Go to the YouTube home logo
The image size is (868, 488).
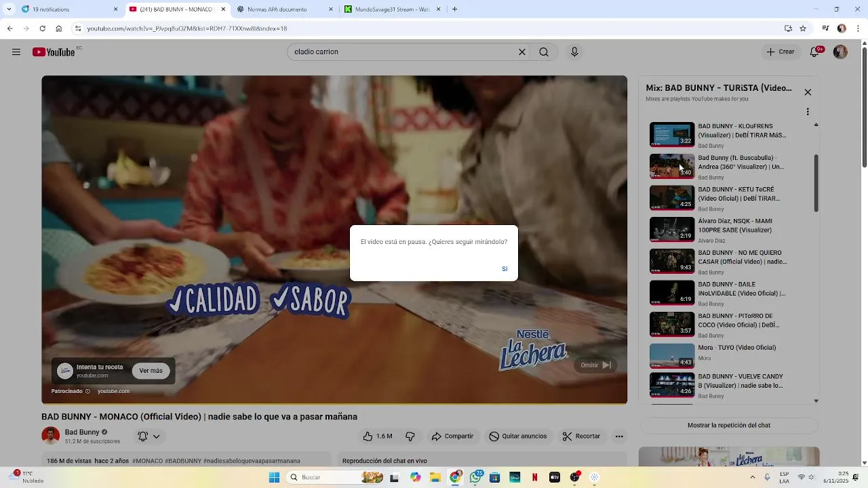click(x=54, y=52)
